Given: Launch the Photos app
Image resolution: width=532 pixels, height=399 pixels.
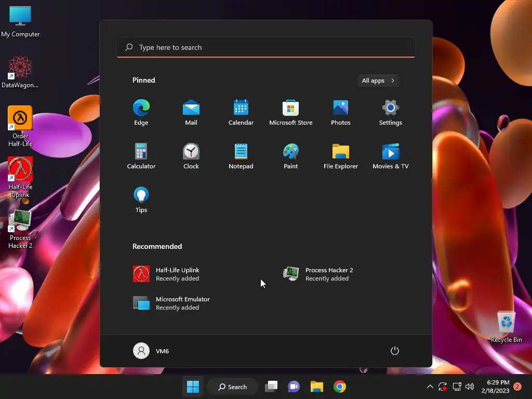Looking at the screenshot, I should (x=341, y=113).
